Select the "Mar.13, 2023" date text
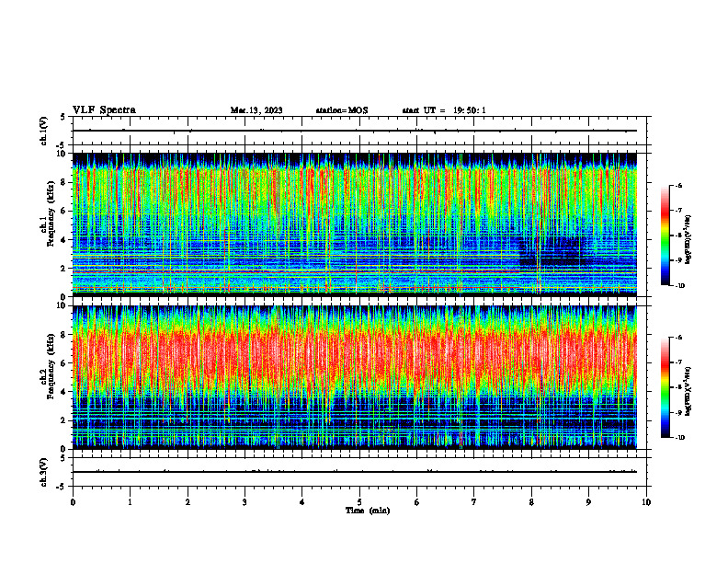This screenshot has height=563, width=728. (256, 110)
